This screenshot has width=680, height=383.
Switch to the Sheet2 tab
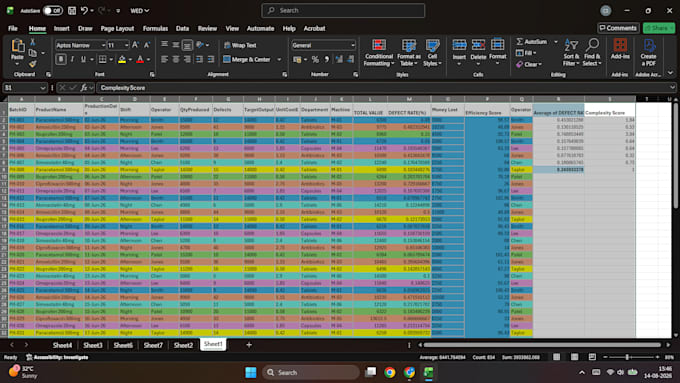(183, 345)
